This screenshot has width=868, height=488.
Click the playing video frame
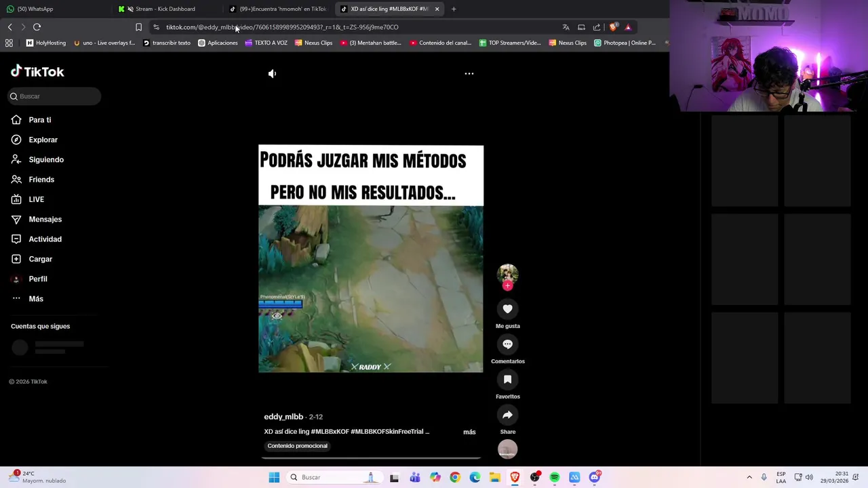click(x=371, y=259)
